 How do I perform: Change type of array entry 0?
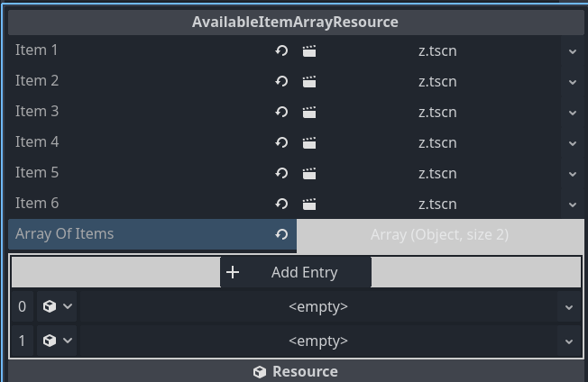pyautogui.click(x=57, y=306)
